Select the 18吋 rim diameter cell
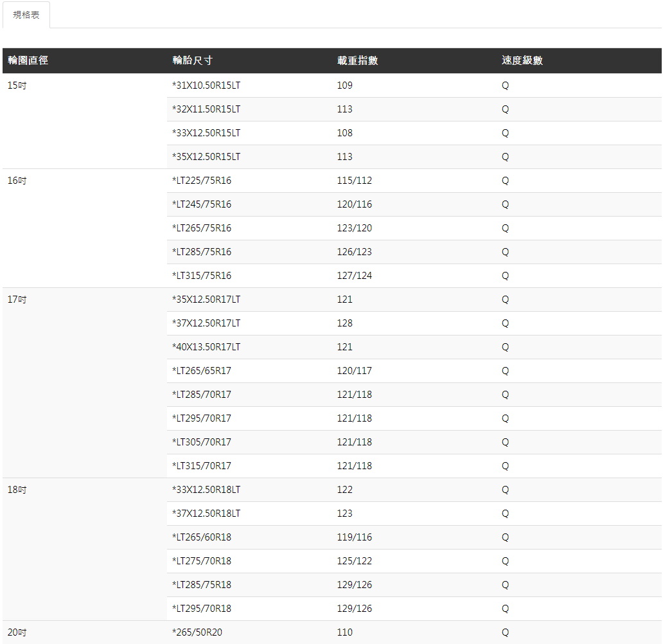 (17, 490)
